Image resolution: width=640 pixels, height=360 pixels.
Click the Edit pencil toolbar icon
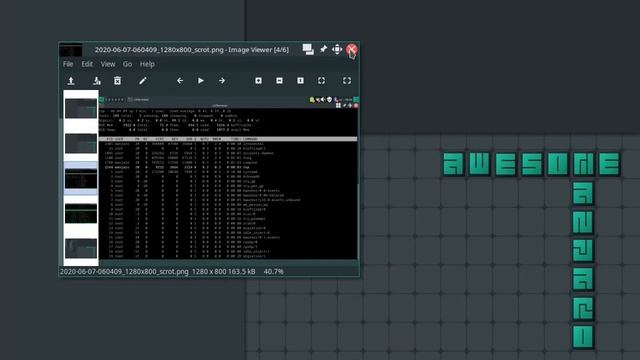(142, 81)
